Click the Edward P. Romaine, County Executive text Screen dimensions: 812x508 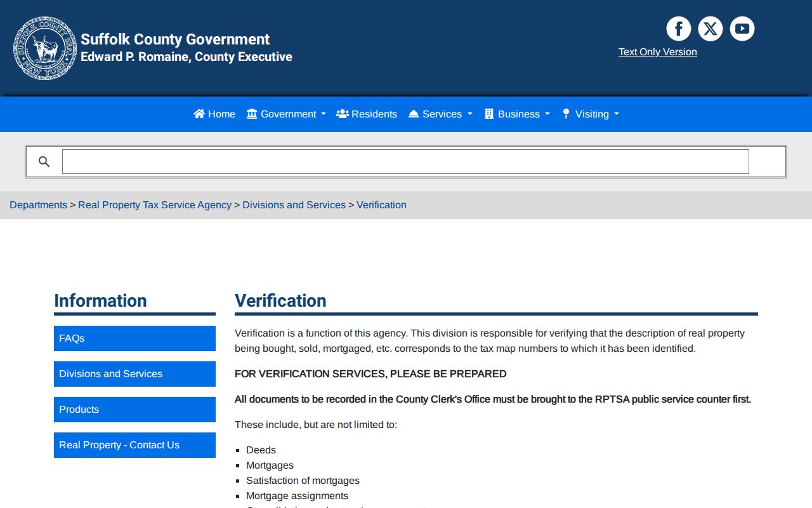point(187,57)
